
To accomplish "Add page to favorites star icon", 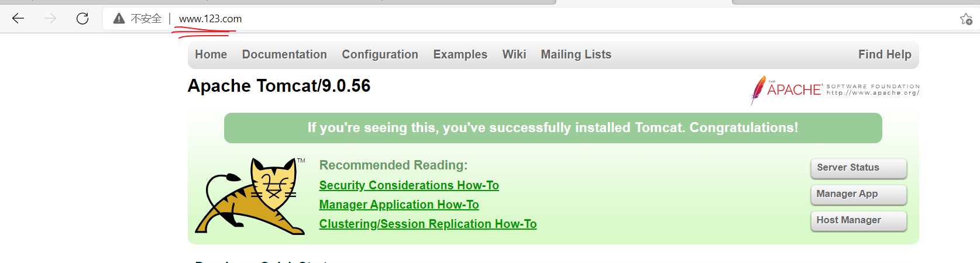I will [966, 19].
